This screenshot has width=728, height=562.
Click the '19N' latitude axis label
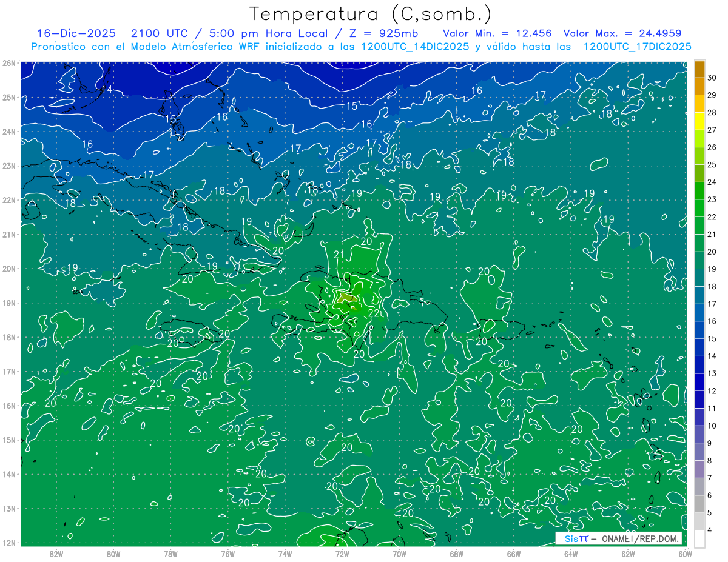click(x=9, y=303)
